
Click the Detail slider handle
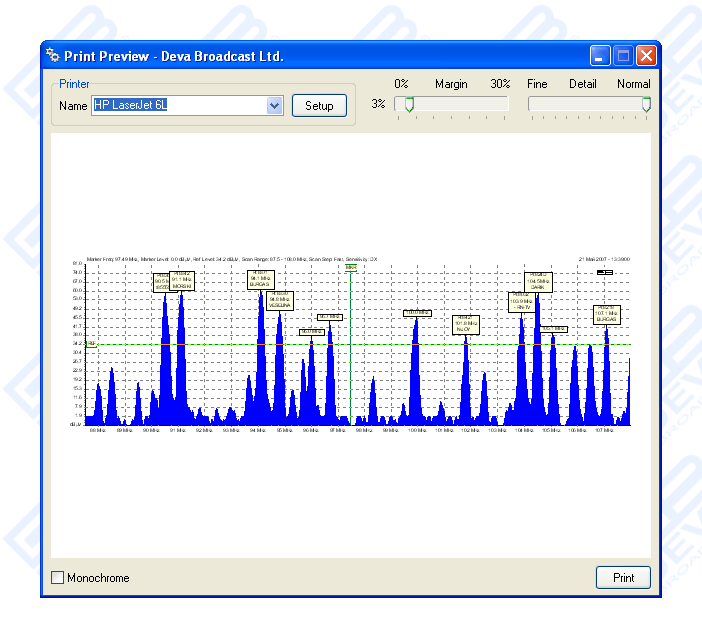[x=646, y=104]
